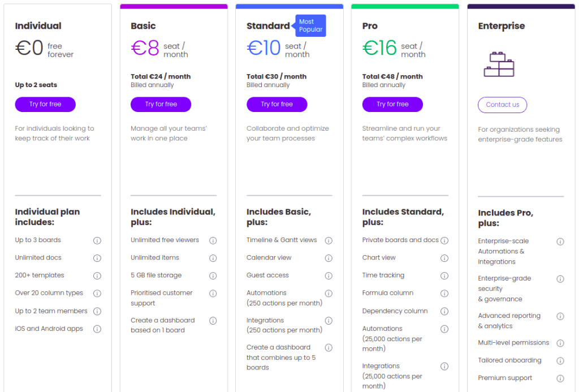Image resolution: width=579 pixels, height=392 pixels.
Task: Click the info icon next to "Timeline & Gantt views"
Action: tap(329, 240)
